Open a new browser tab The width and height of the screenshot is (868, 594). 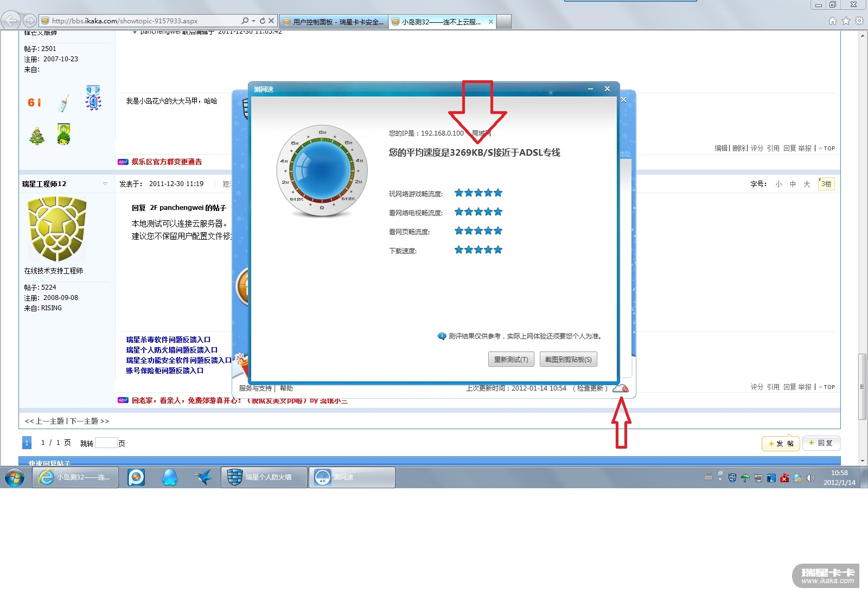[x=504, y=22]
